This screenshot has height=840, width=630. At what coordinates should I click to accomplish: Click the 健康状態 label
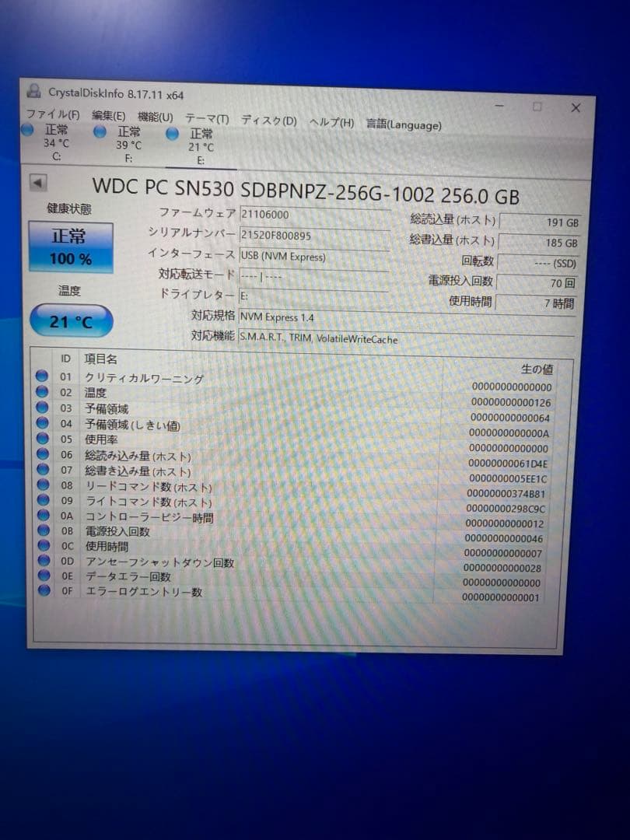pyautogui.click(x=68, y=208)
